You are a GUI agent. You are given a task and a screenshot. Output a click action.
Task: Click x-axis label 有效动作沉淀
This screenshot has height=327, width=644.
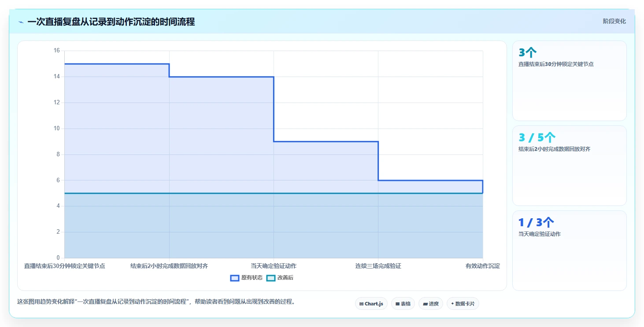coord(483,266)
